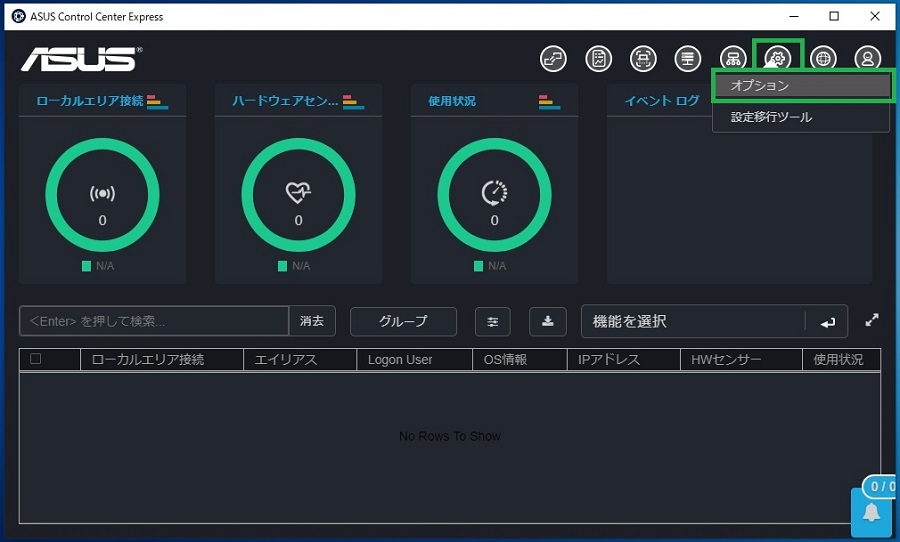Minimize the ASUS Control Center Express window
This screenshot has height=542, width=900.
tap(794, 17)
